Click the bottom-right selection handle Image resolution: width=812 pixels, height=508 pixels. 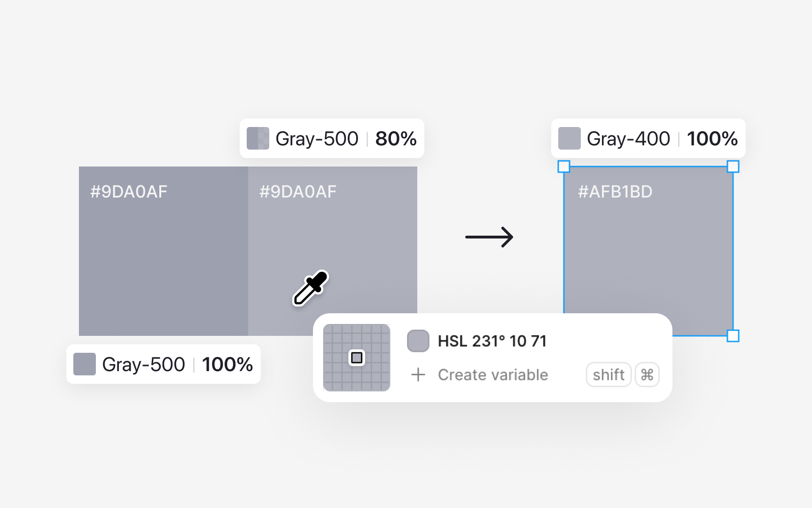point(733,336)
